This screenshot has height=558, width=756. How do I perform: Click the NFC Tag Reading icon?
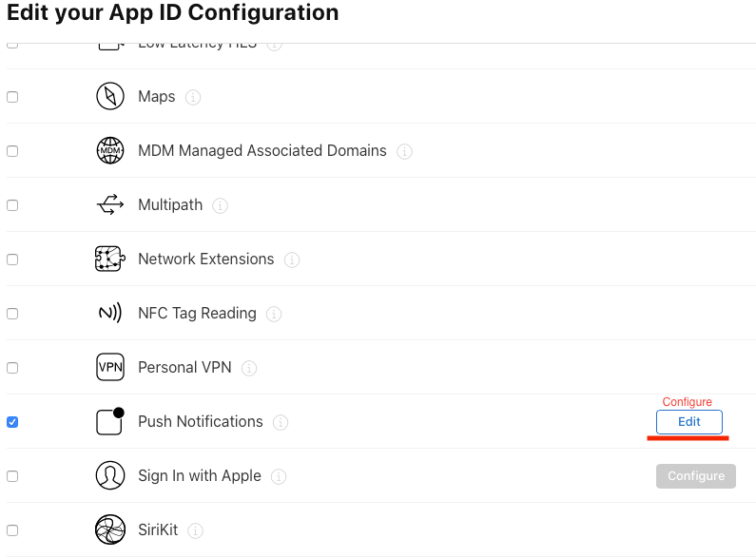tap(110, 313)
